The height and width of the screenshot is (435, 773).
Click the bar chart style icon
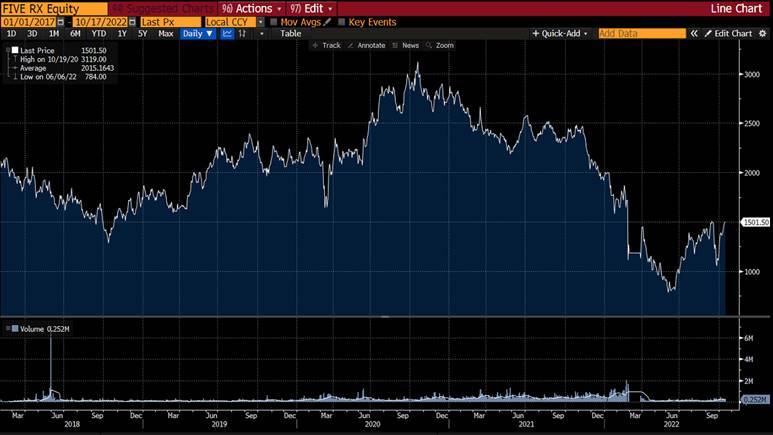tap(243, 33)
